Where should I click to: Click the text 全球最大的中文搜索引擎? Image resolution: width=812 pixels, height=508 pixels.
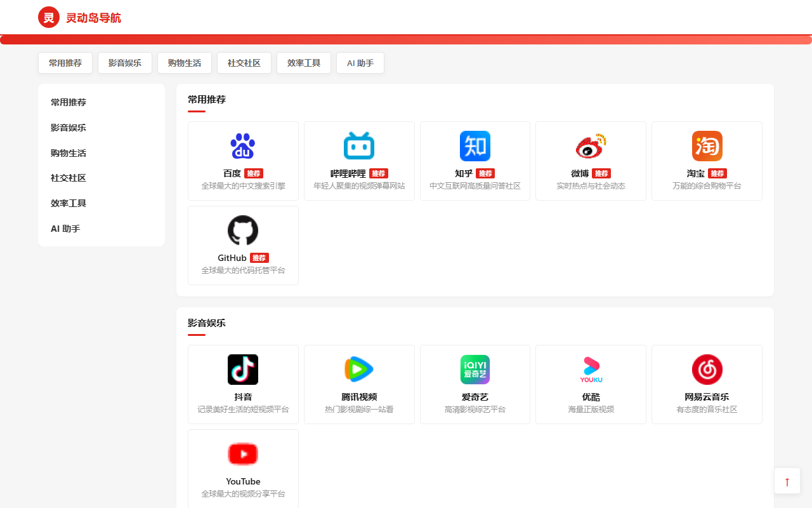243,186
